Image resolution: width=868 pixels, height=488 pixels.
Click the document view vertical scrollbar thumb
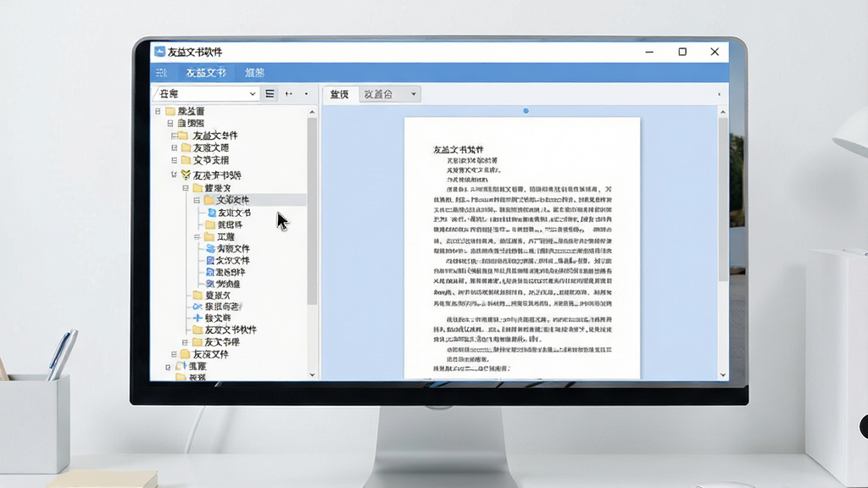(x=722, y=199)
